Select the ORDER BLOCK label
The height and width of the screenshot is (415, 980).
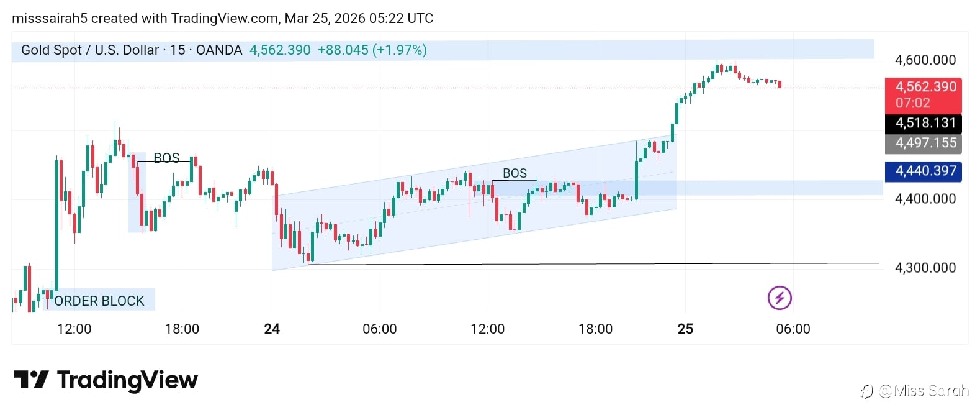[x=99, y=301]
